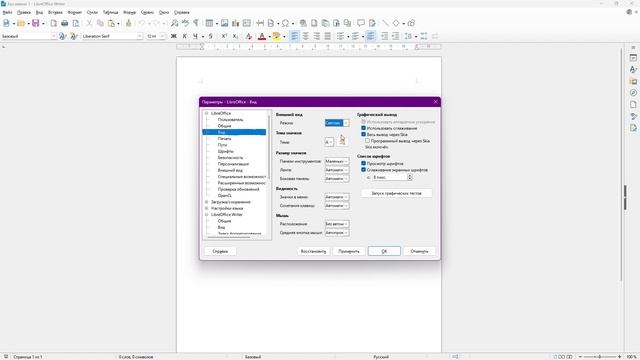Viewport: 640px width, 360px height.
Task: Toggle the Use anti-aliasing checkbox
Action: (363, 128)
